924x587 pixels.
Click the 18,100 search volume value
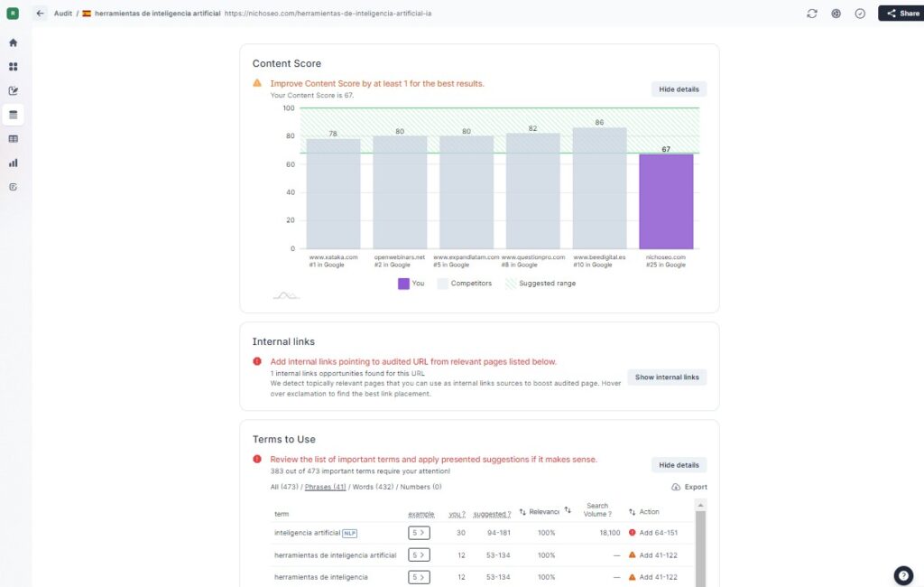coord(610,533)
